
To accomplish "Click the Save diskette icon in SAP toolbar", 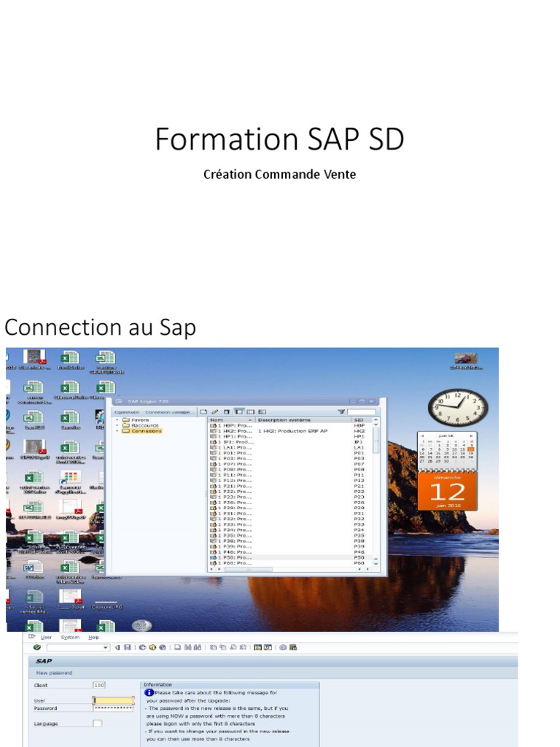I will [x=127, y=648].
